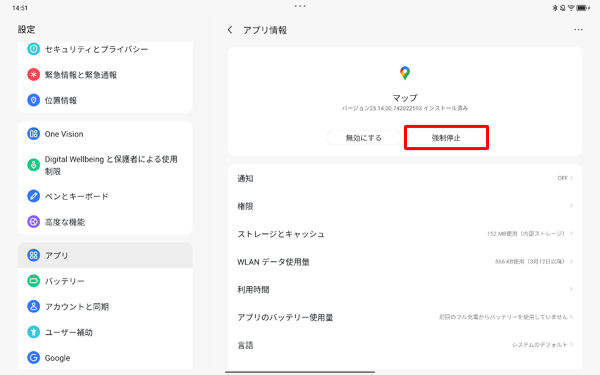Screen dimensions: 600x375
Task: Tap the 14:51 clock in status bar
Action: [x=20, y=8]
